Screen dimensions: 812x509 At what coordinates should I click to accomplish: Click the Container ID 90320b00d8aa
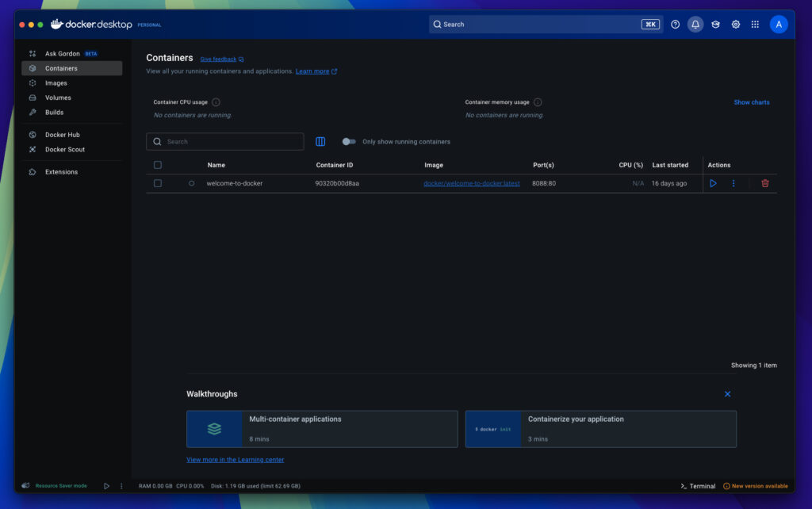[336, 183]
